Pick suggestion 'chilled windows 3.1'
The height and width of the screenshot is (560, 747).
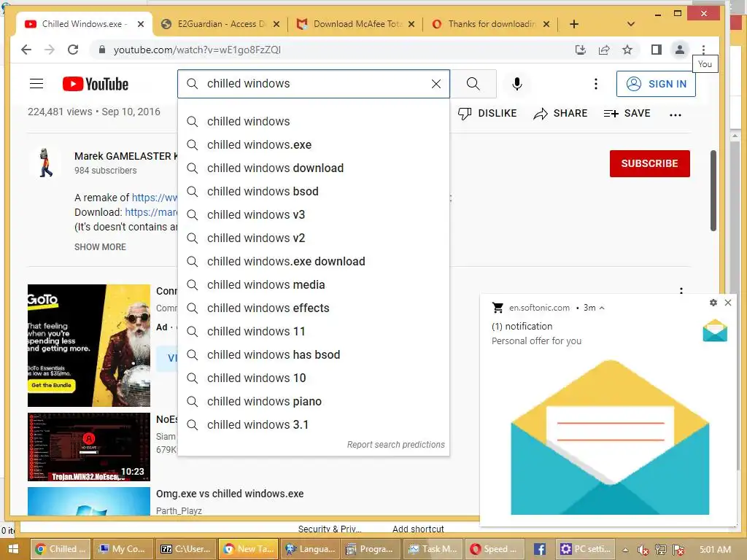point(314,425)
